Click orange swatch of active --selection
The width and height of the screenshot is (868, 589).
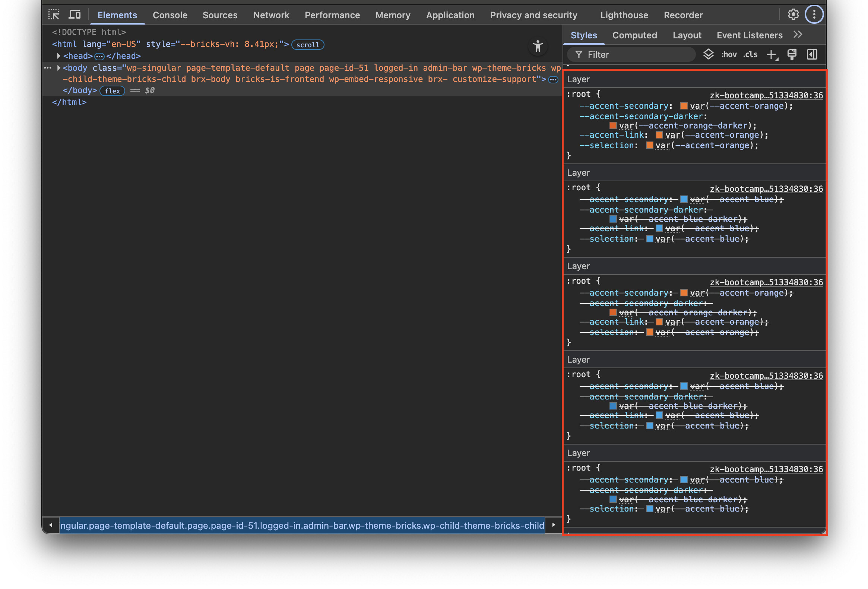649,146
